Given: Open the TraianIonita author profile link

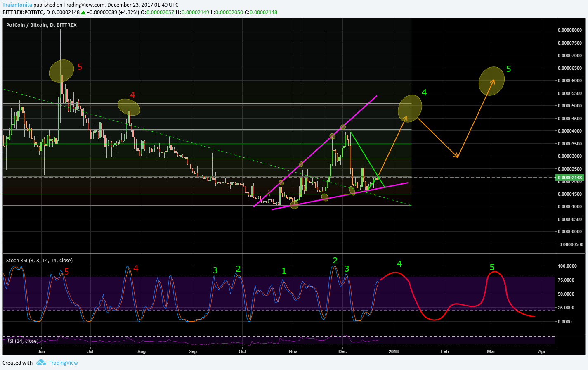Looking at the screenshot, I should [x=17, y=5].
